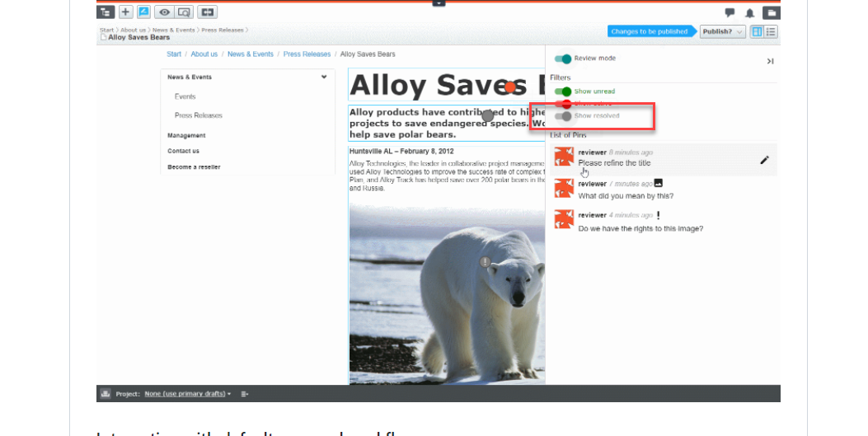Click gray 'Start' in editor breadcrumb

107,30
